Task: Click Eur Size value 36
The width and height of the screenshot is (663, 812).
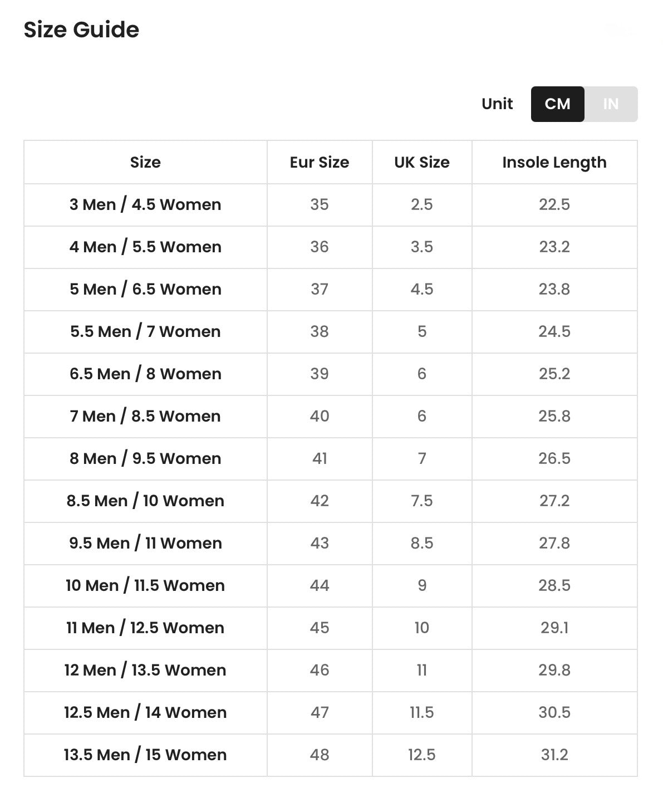Action: pyautogui.click(x=320, y=247)
